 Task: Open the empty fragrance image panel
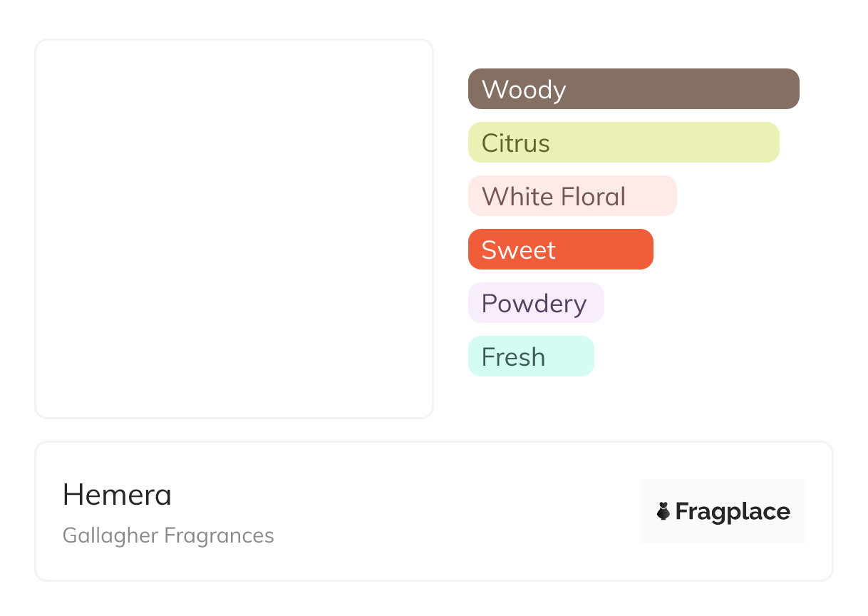point(234,229)
